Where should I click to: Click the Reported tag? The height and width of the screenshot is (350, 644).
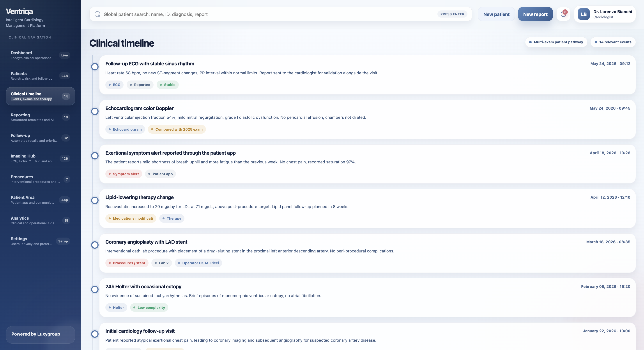(x=140, y=85)
